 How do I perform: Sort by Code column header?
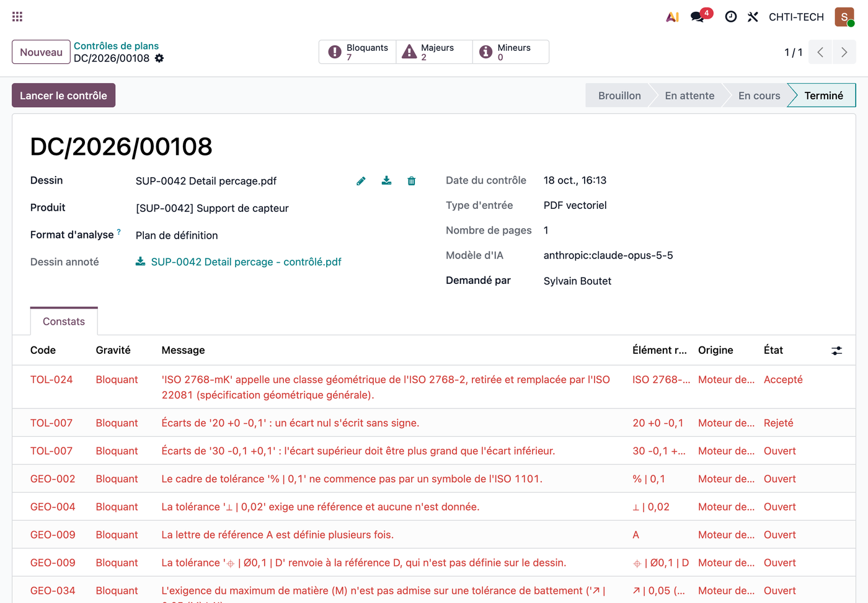click(x=43, y=350)
